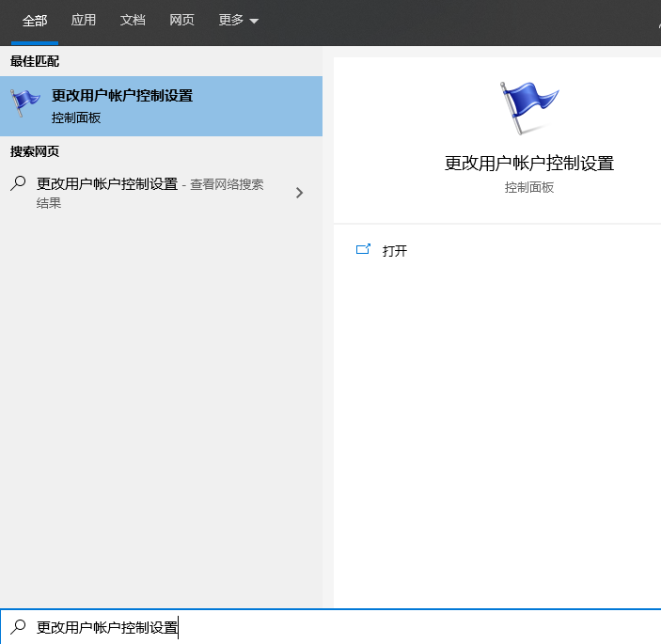Switch to the 文档 tab
Image resolution: width=661 pixels, height=644 pixels.
click(133, 21)
